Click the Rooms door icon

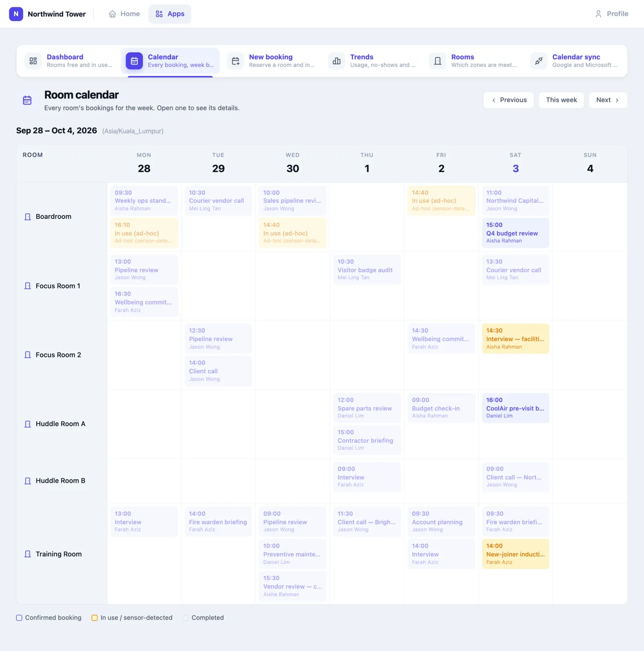(x=438, y=61)
